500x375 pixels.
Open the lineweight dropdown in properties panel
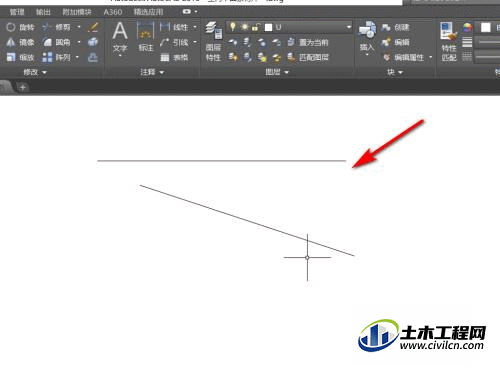point(488,42)
